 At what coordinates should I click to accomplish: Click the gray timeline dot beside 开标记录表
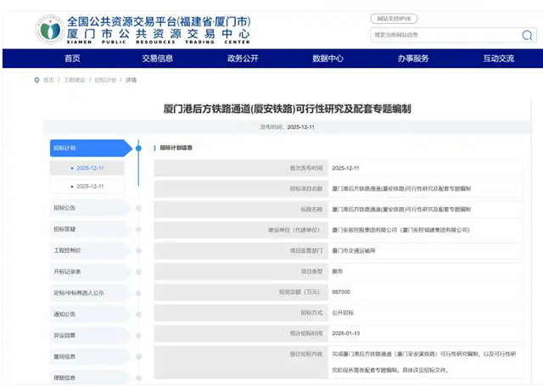(138, 272)
